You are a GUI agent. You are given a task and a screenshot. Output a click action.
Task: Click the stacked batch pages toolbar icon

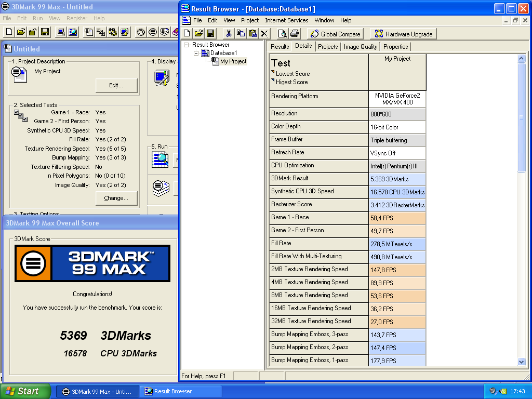(165, 32)
